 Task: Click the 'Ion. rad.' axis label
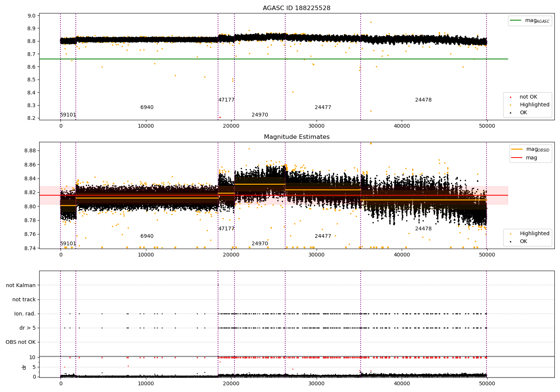click(25, 314)
